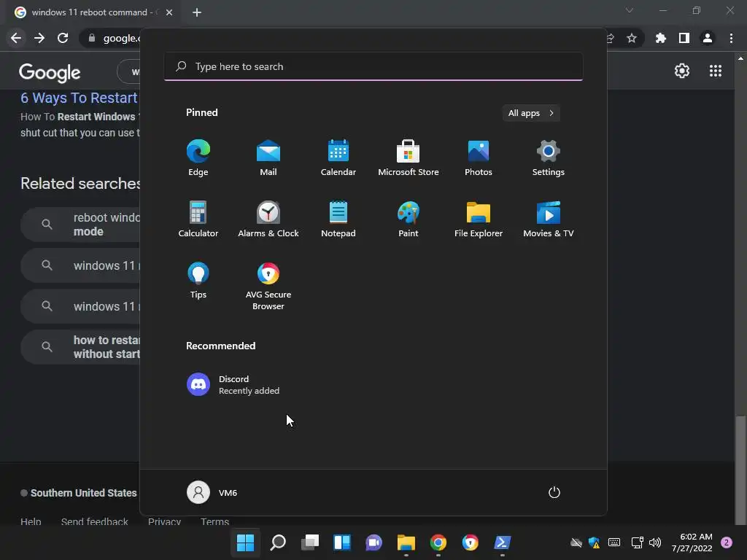Click the Help footer link
This screenshot has height=560, width=747.
pos(31,521)
